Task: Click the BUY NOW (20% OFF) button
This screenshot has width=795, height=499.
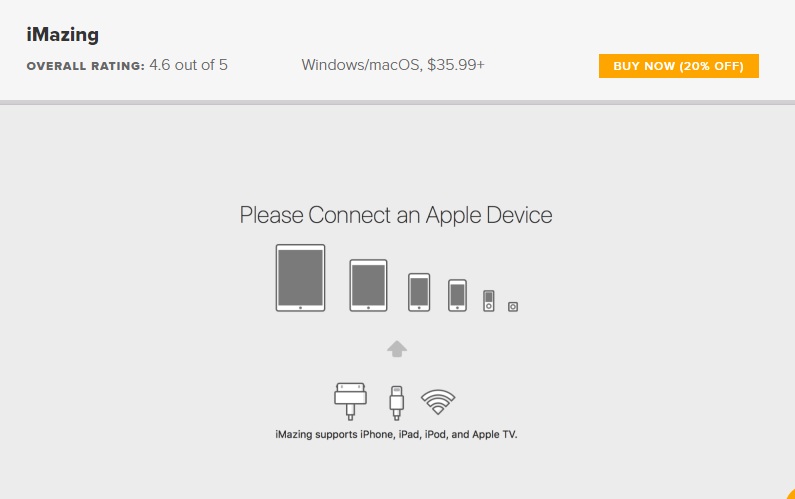Action: tap(678, 66)
